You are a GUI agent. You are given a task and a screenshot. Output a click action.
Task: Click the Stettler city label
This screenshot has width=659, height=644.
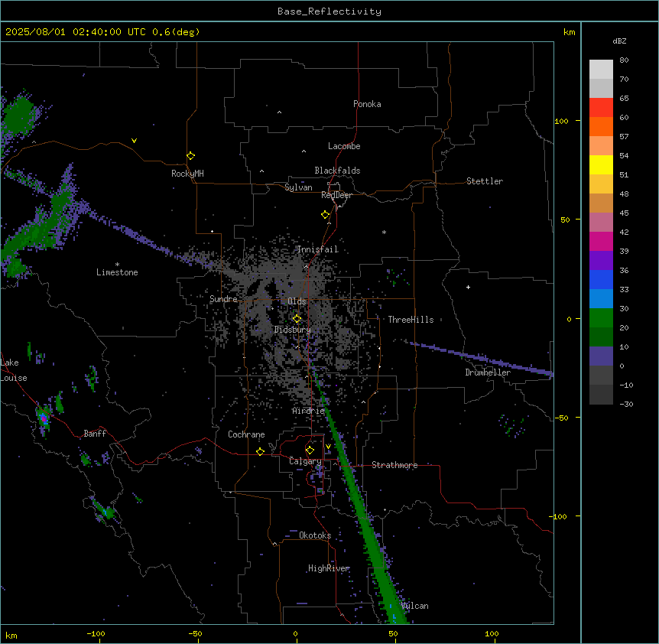[x=485, y=181]
